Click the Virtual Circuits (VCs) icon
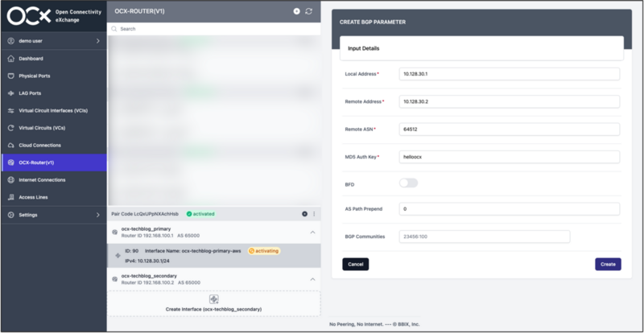 [11, 128]
